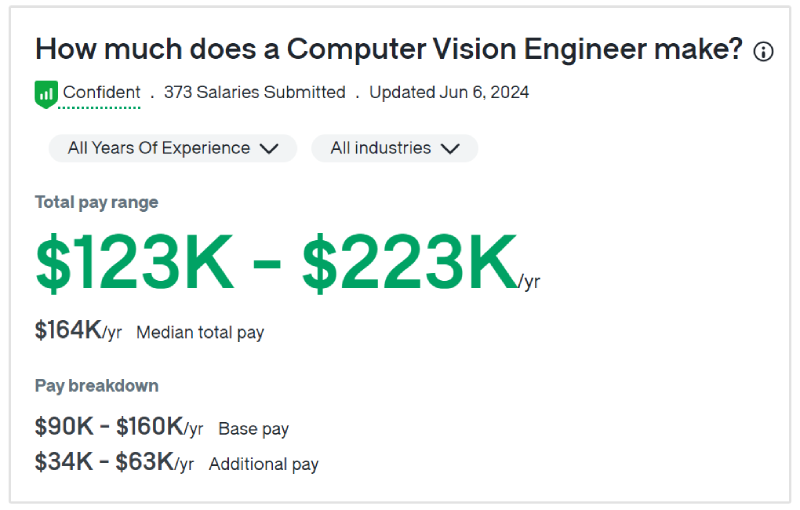Image resolution: width=800 pixels, height=510 pixels.
Task: Click the Updated Jun 6, 2024 date
Action: click(x=449, y=93)
